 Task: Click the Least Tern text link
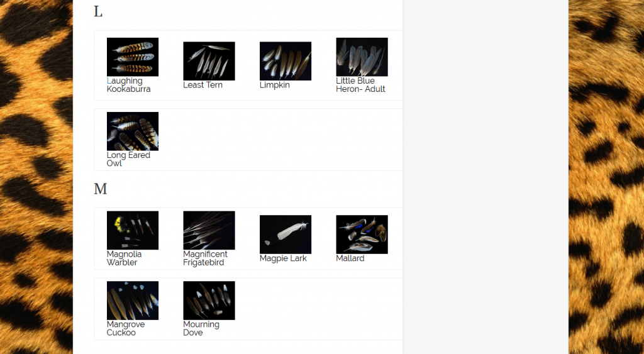203,85
